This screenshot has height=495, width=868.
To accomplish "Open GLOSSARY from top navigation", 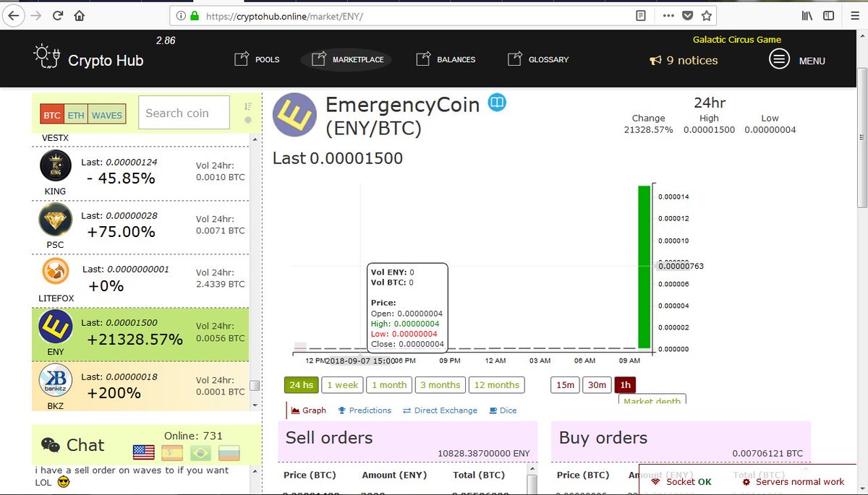I will click(x=538, y=59).
